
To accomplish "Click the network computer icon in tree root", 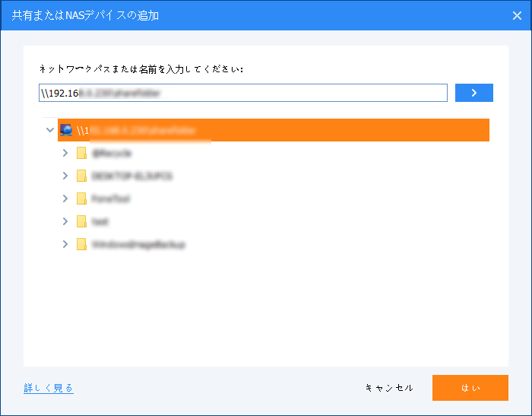I will [67, 130].
